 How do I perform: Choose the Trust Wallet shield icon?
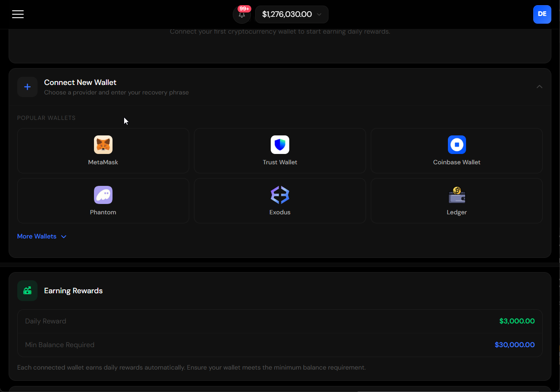pyautogui.click(x=280, y=145)
